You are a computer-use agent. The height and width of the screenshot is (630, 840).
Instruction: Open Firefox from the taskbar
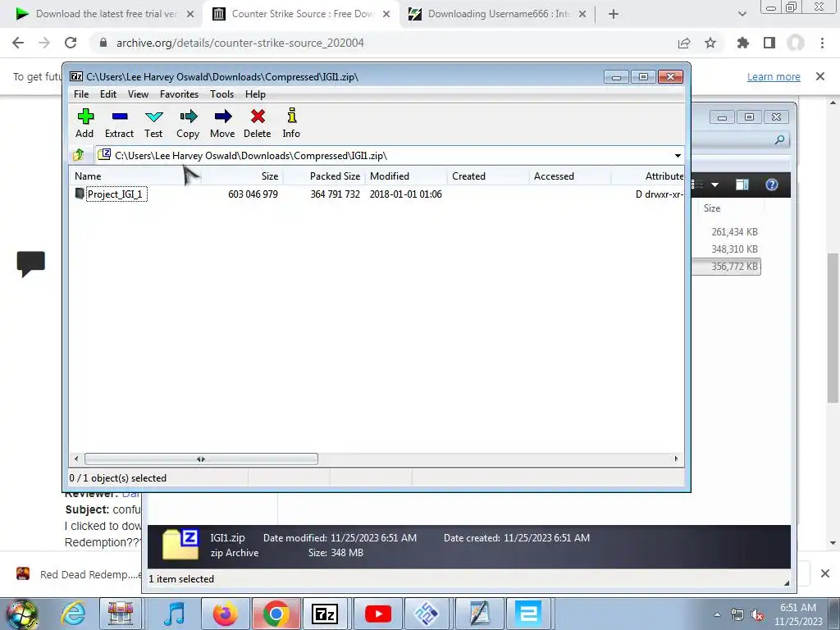pyautogui.click(x=225, y=614)
